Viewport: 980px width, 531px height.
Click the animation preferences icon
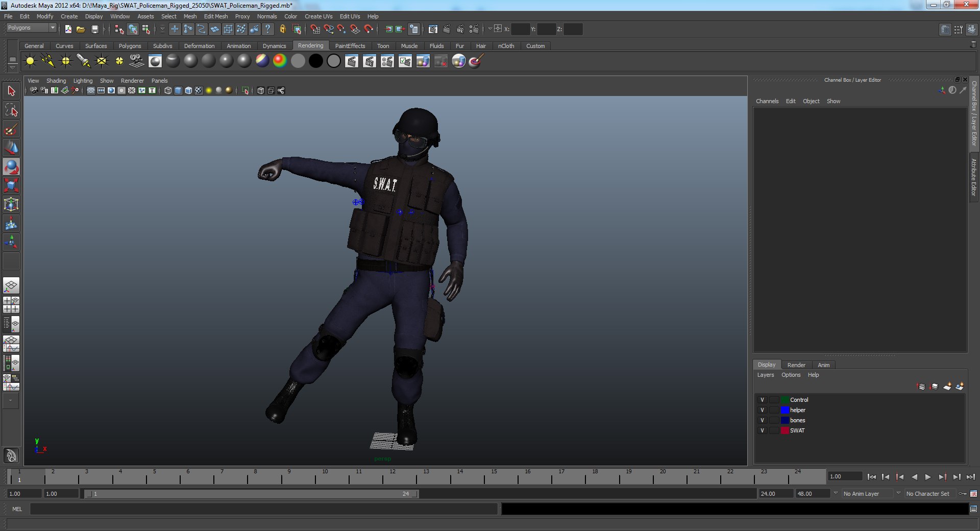pos(973,494)
